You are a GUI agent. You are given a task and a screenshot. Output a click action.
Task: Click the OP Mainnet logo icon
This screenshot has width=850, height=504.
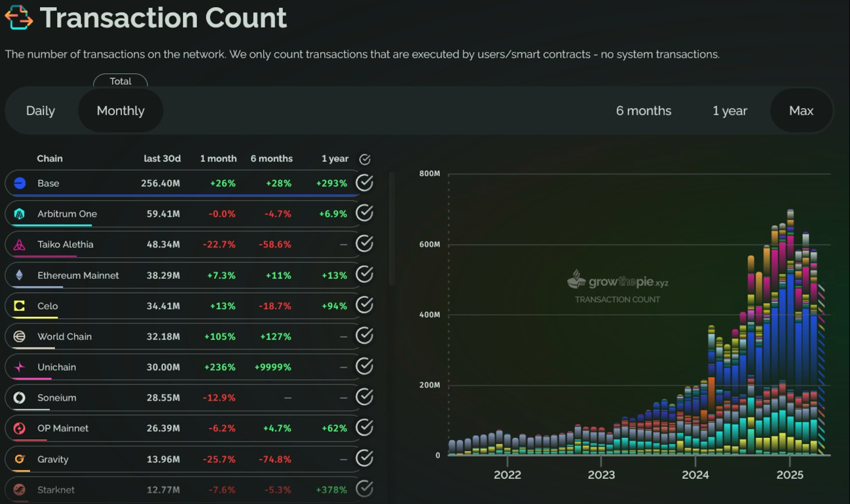click(x=20, y=428)
